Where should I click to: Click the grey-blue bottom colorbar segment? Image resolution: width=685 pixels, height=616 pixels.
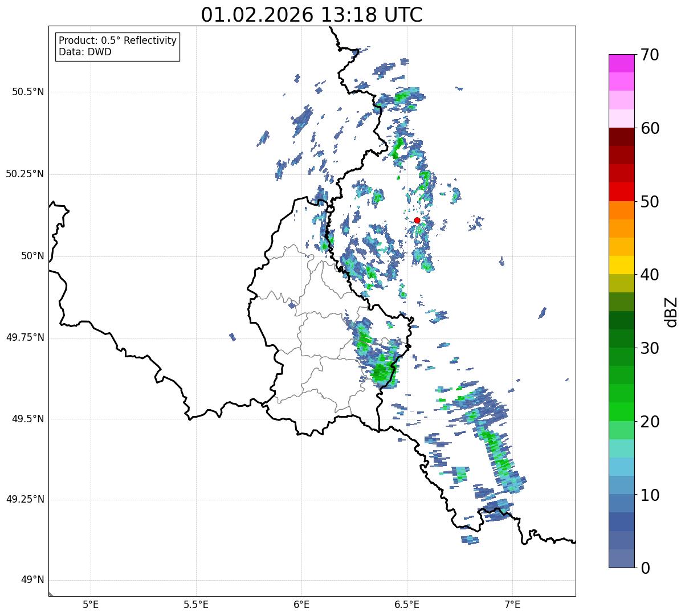(x=621, y=558)
